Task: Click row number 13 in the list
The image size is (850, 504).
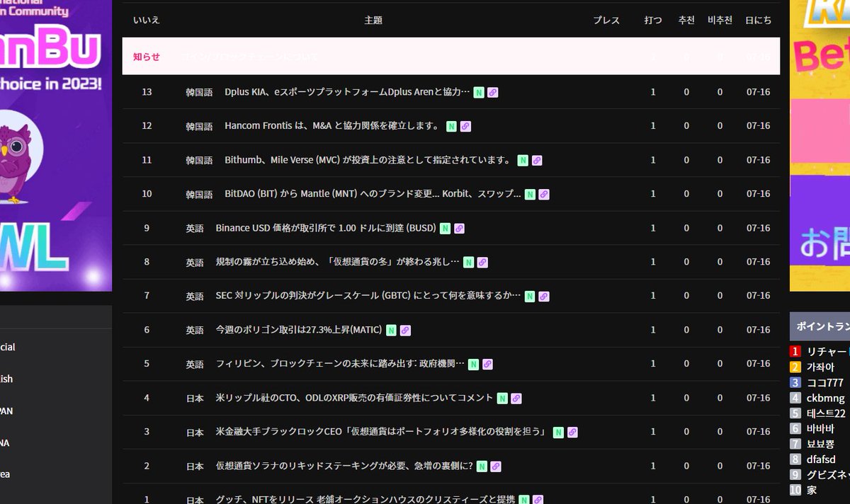Action: [147, 92]
